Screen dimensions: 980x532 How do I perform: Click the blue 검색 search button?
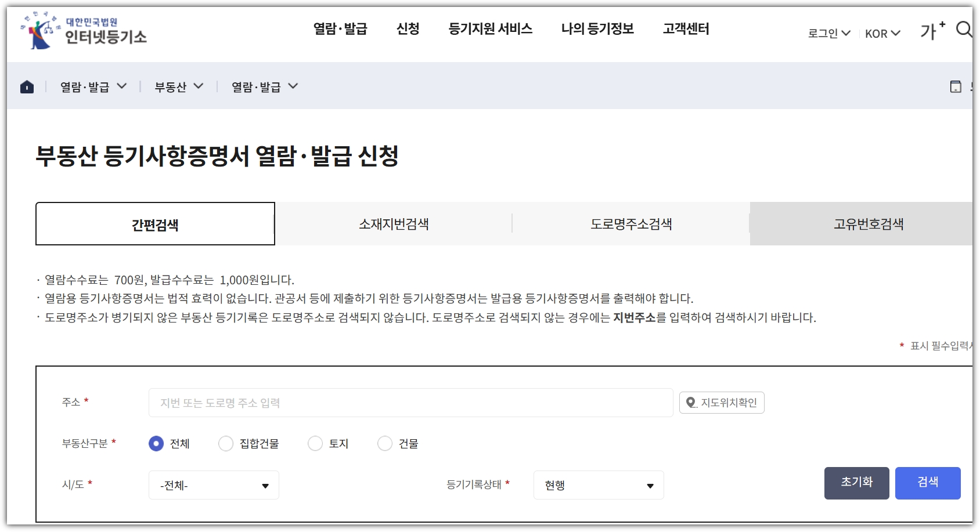click(x=928, y=483)
